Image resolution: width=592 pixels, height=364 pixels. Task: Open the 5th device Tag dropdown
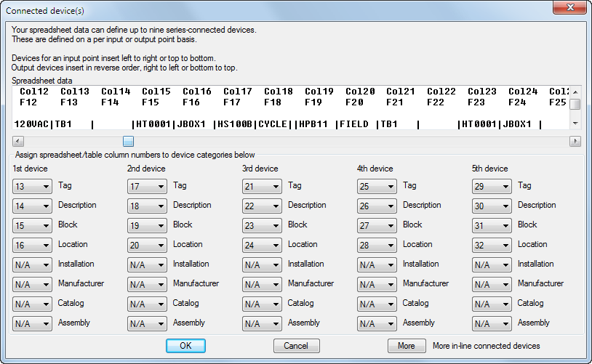[x=492, y=186]
